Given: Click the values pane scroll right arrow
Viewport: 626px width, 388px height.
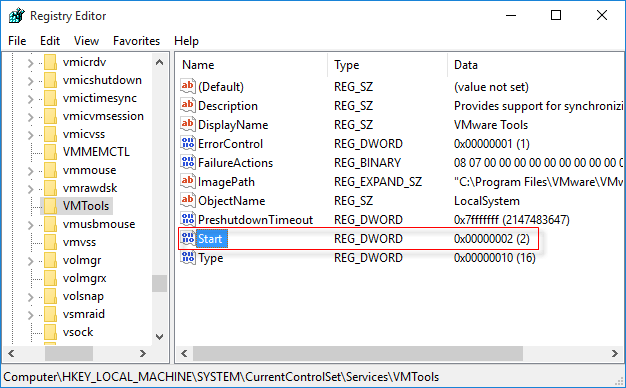Looking at the screenshot, I should point(615,353).
